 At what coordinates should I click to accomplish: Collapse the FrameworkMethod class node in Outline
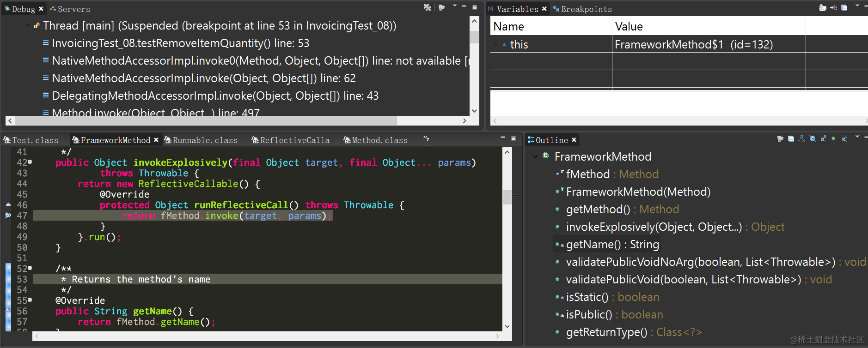pyautogui.click(x=535, y=157)
